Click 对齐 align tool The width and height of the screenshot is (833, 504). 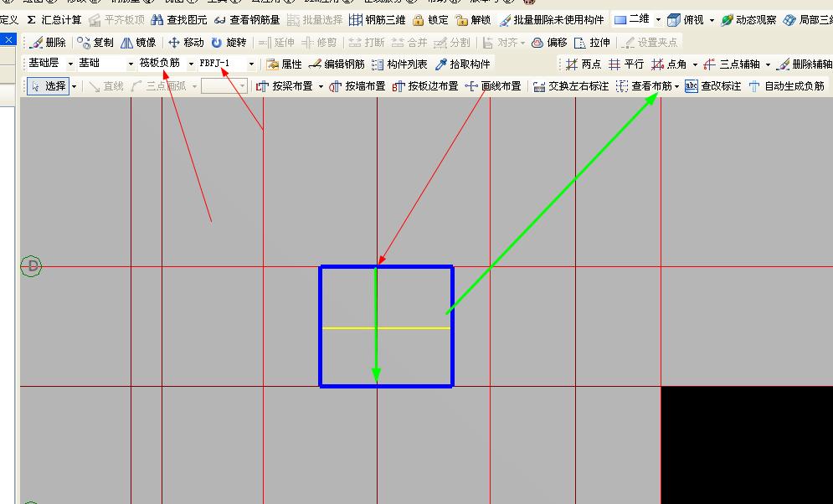pyautogui.click(x=500, y=43)
